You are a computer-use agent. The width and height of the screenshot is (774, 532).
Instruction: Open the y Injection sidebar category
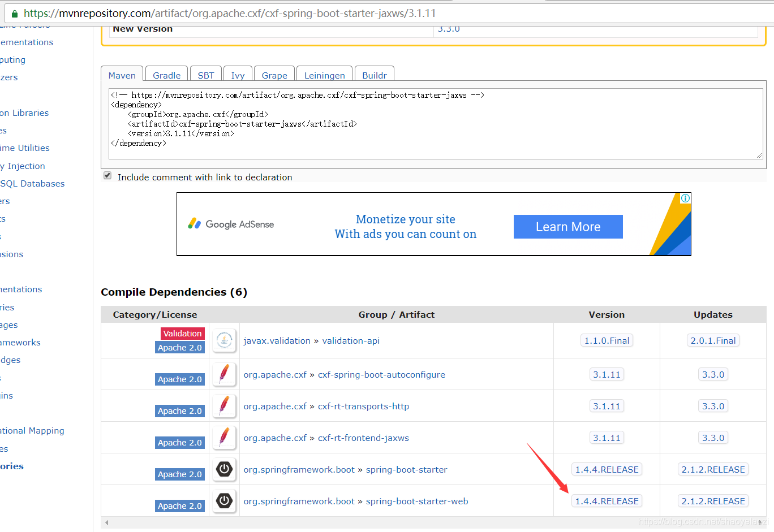coord(23,166)
